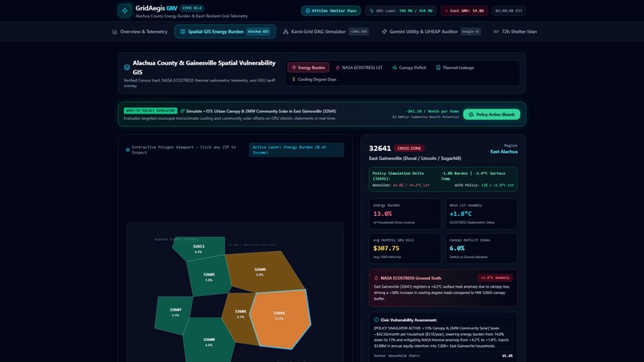
Task: Select the Spatial GIS Energy Burden tab
Action: tap(225, 32)
